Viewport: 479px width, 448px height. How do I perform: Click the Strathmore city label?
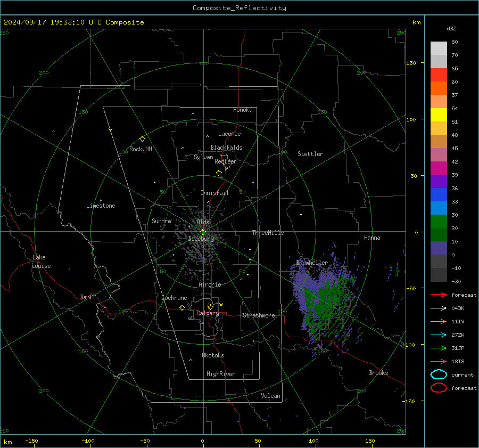pos(259,315)
